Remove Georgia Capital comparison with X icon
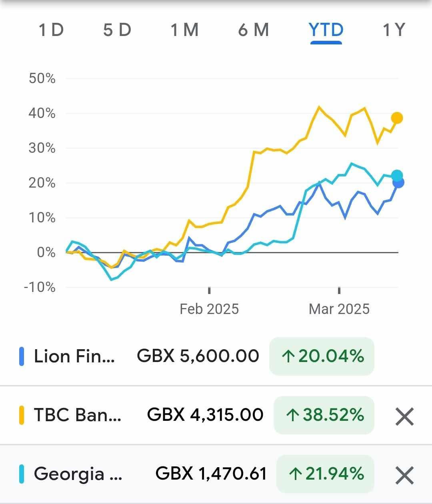The image size is (432, 504). coord(404,476)
